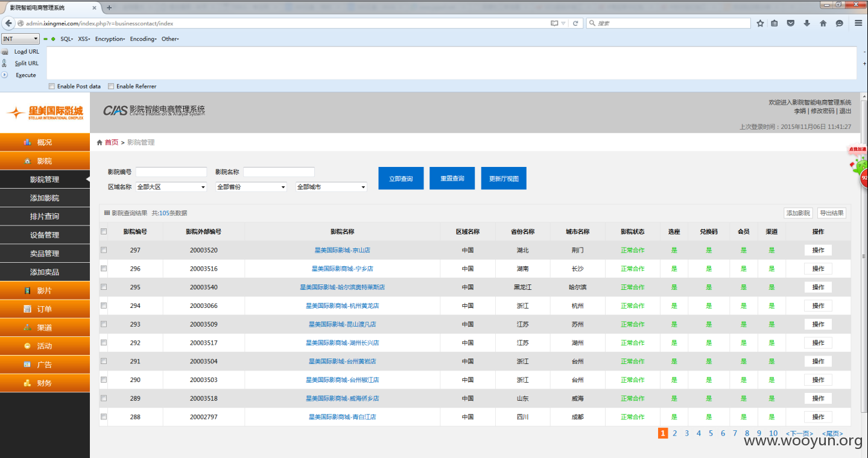Click the 导出结果 export button
The width and height of the screenshot is (868, 458).
[x=832, y=213]
